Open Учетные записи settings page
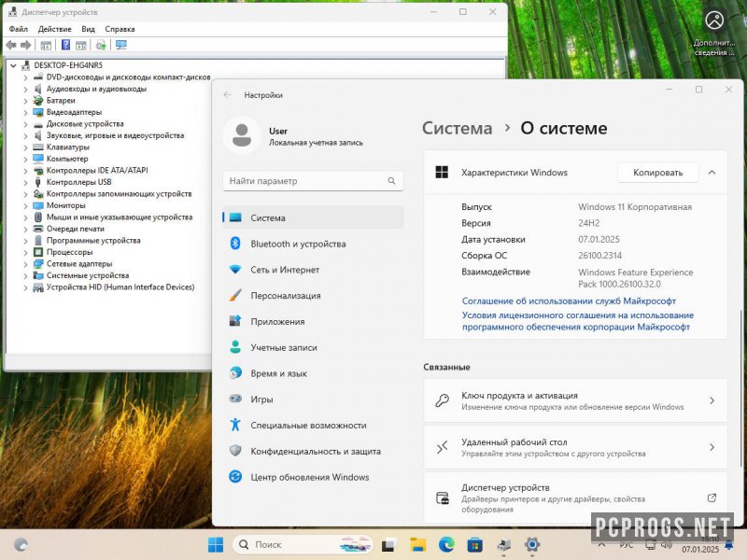Screen dimensions: 747x560 coord(313,347)
